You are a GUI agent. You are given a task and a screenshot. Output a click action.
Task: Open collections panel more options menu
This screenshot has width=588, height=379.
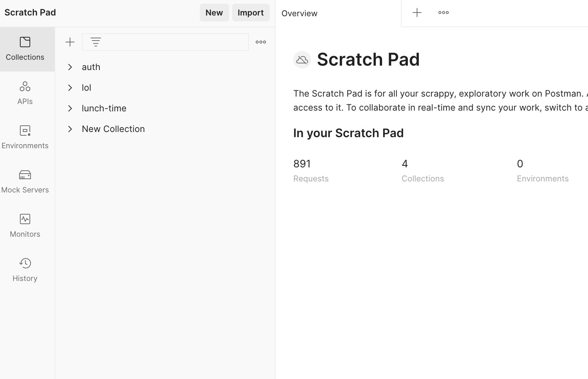click(x=261, y=42)
